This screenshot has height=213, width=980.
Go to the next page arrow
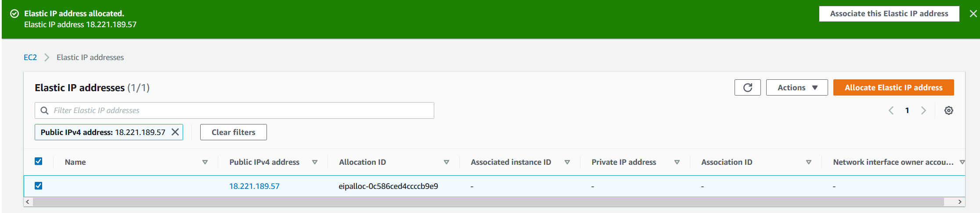923,110
